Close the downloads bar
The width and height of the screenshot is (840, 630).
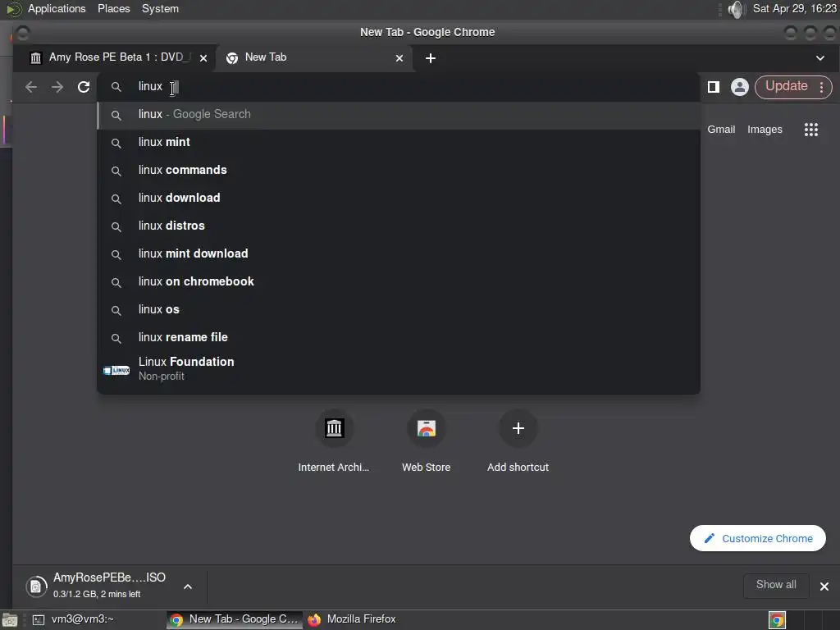(824, 587)
